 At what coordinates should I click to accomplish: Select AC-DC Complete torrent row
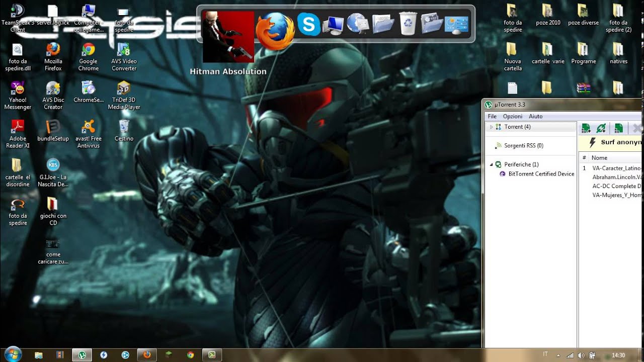pyautogui.click(x=611, y=186)
